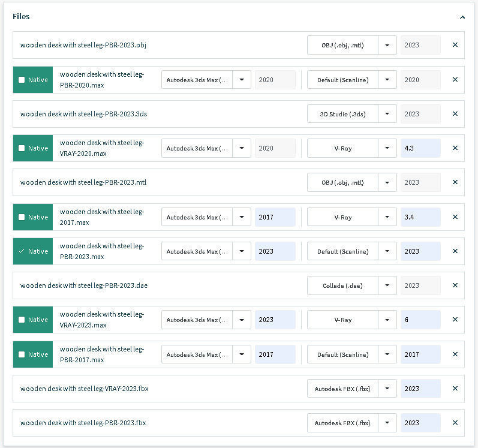Click V-Ray version field showing 4.3
This screenshot has width=478, height=448.
coord(420,148)
